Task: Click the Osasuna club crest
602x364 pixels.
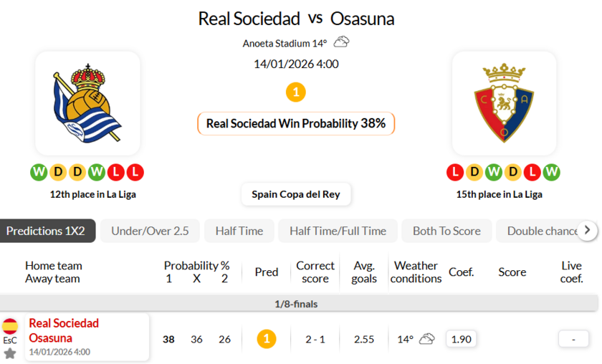Action: click(504, 103)
